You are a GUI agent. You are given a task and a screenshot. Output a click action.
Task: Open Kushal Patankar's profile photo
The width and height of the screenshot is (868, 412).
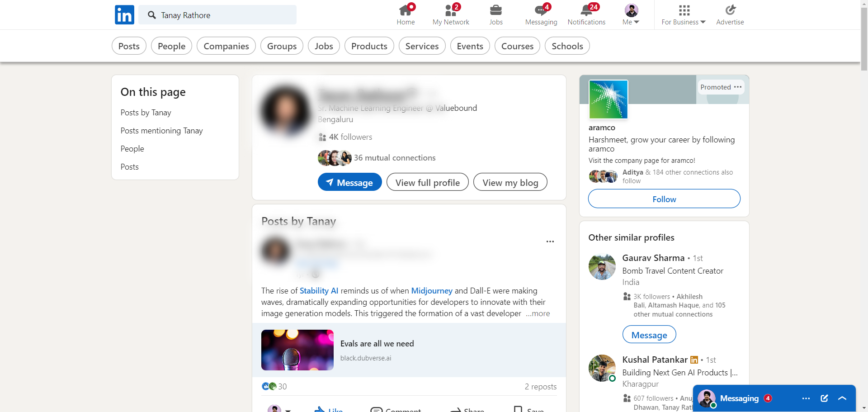click(x=602, y=368)
